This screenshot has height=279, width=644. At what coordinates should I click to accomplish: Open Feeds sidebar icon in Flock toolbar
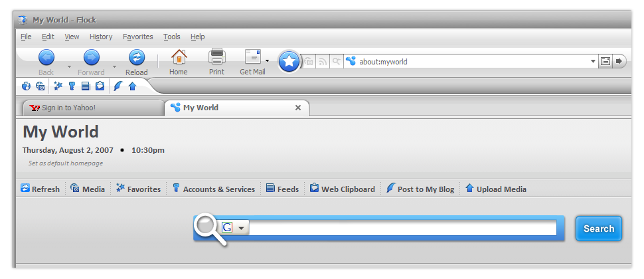point(86,86)
